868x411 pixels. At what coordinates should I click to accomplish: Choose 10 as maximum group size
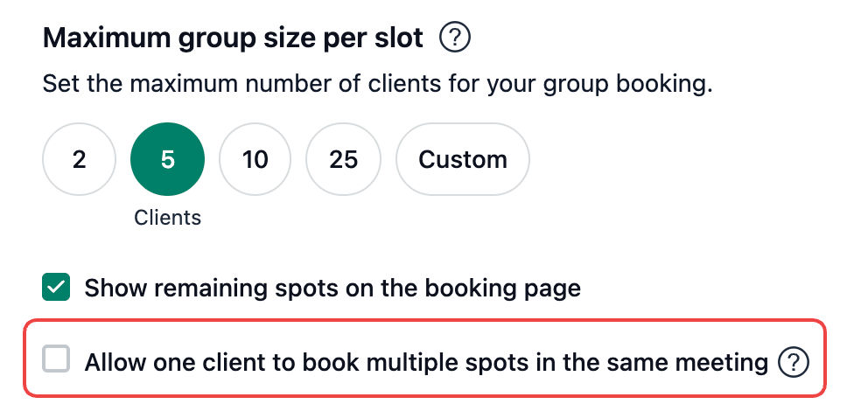click(x=255, y=160)
